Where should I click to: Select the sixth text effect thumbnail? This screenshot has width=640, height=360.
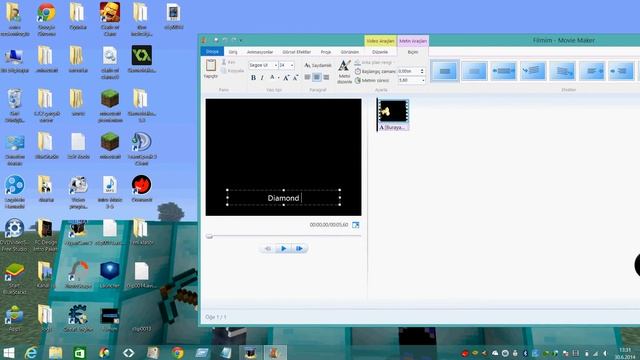click(x=592, y=71)
